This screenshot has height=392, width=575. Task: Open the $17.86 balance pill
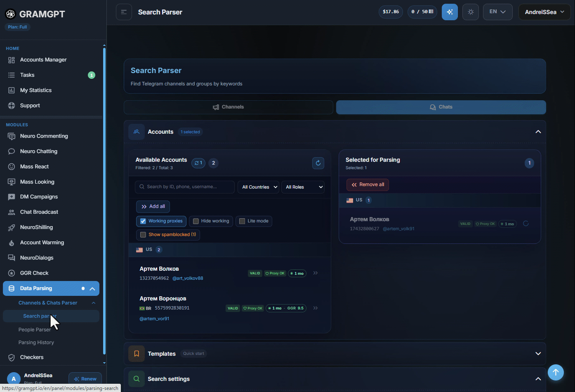coord(391,12)
